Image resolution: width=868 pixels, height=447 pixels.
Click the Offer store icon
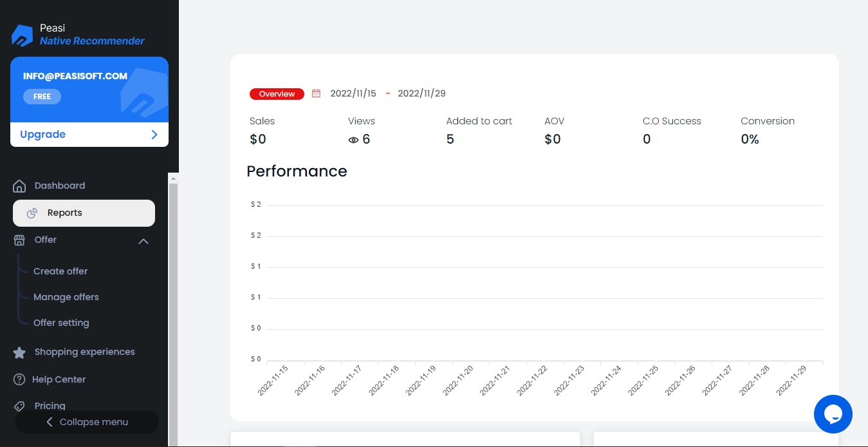[19, 240]
